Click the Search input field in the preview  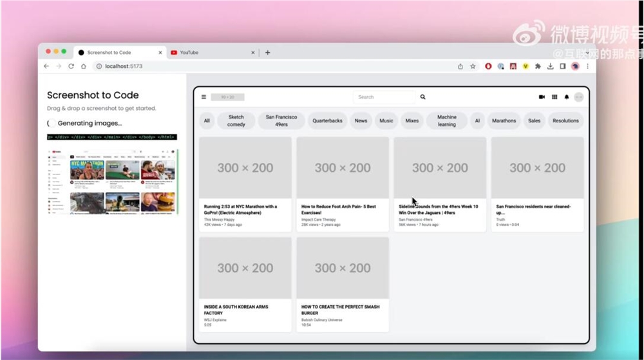point(384,97)
